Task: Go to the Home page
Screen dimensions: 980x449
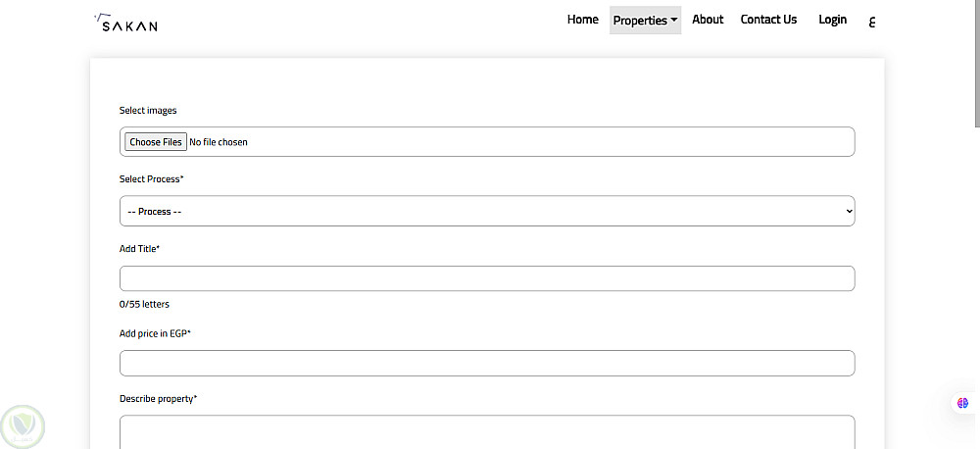Action: point(582,20)
